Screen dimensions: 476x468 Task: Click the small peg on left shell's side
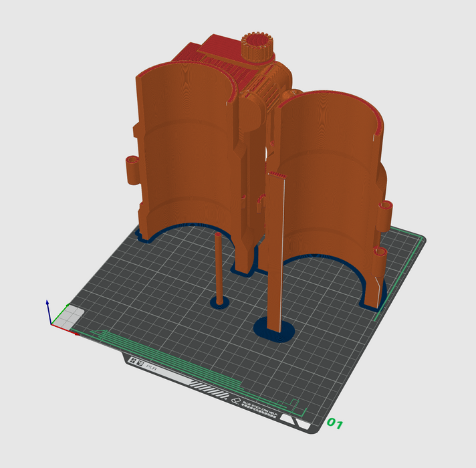coord(132,169)
